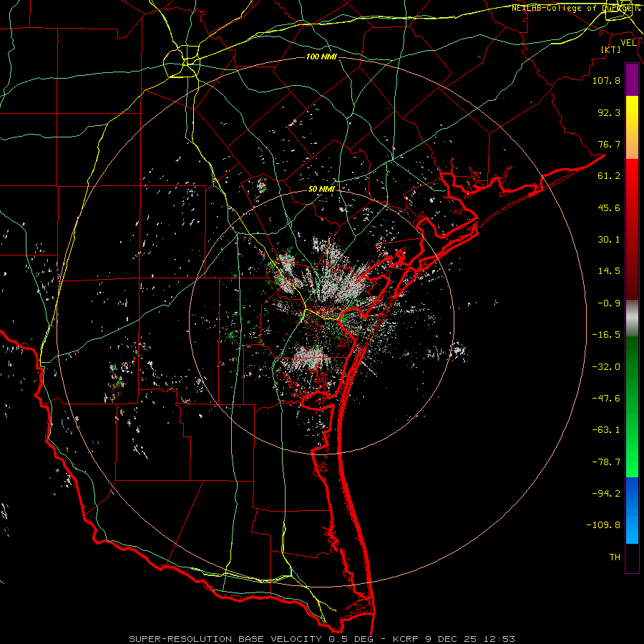Viewport: 644px width, 644px height.
Task: Click the -0.9 legend value
Action: 609,303
